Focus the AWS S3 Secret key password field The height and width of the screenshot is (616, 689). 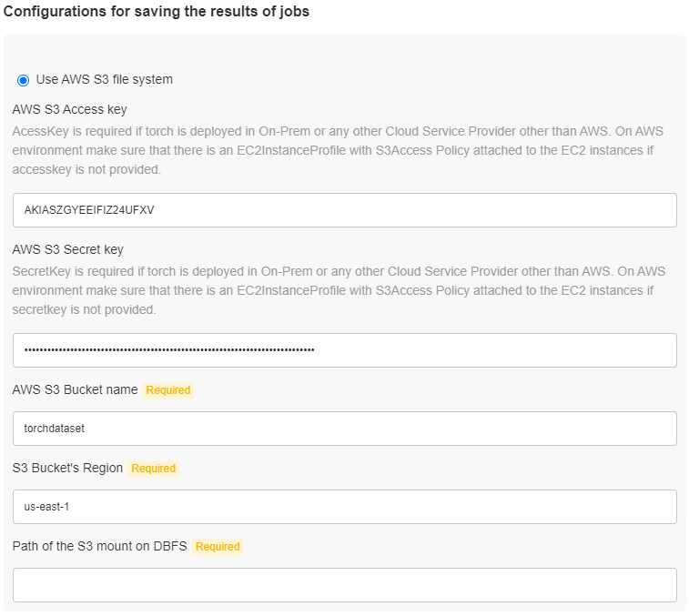(344, 350)
